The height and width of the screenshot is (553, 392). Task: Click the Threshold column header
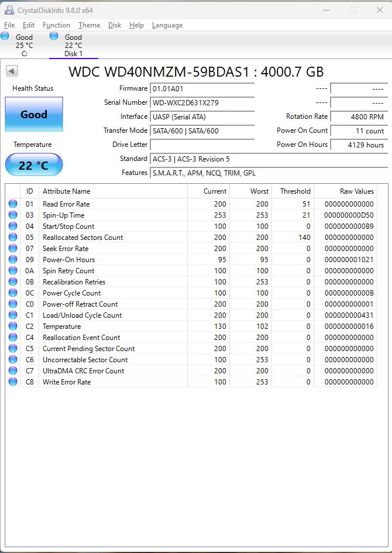point(293,191)
